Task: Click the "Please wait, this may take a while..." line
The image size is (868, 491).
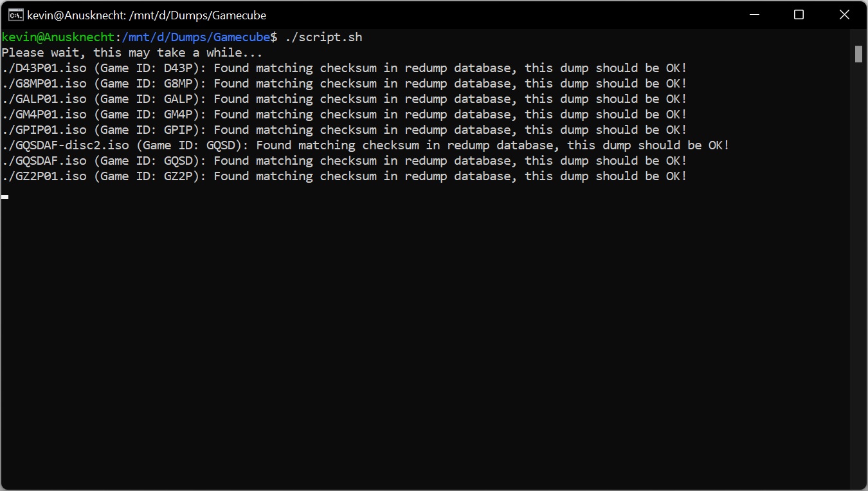Action: [x=132, y=53]
